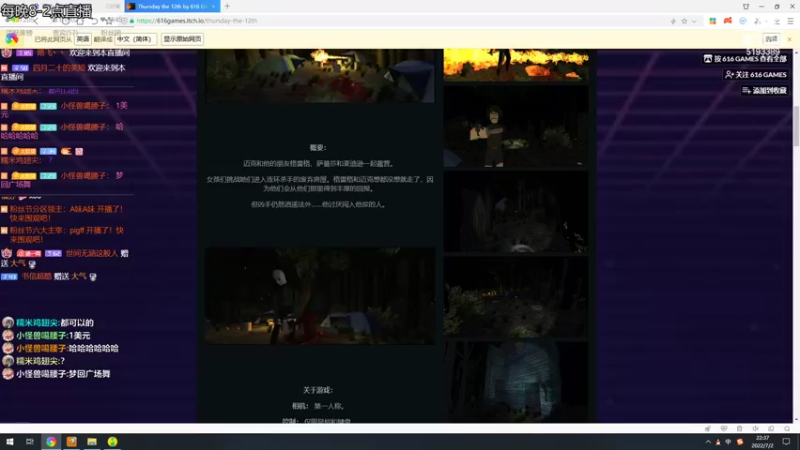Open the man holding weapon screenshot thumbnail

click(x=516, y=126)
